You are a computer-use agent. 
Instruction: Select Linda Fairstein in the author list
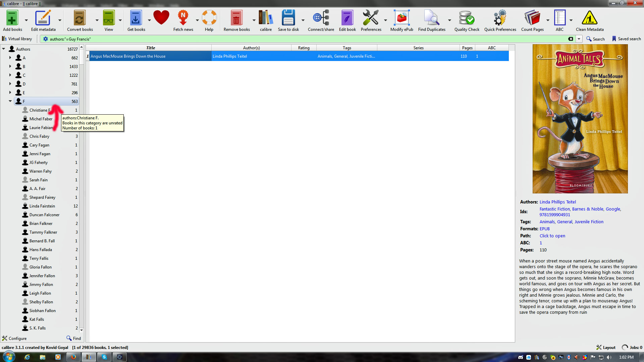click(42, 206)
